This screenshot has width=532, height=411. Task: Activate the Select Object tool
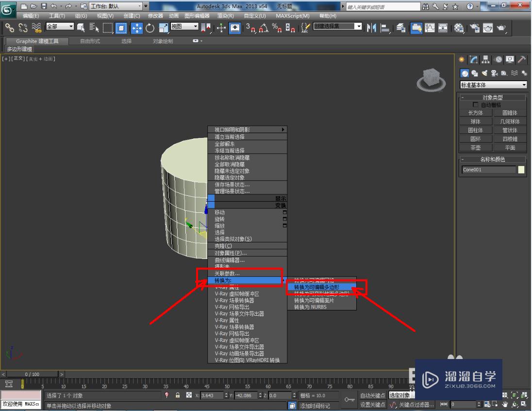click(x=81, y=28)
